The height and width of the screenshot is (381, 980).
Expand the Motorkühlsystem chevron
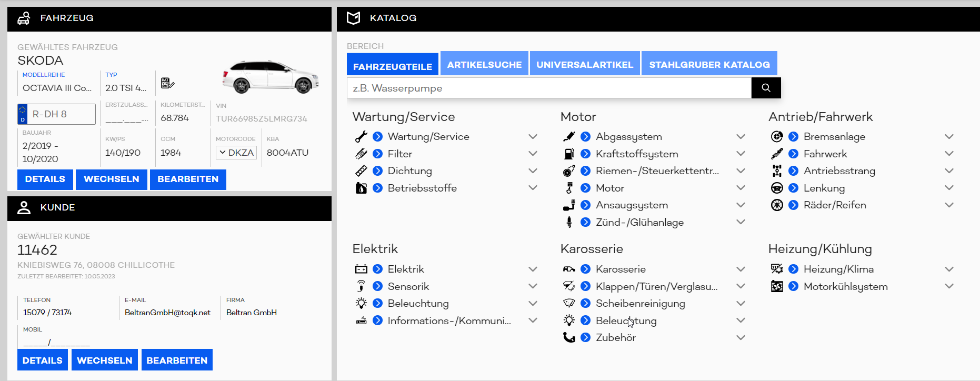coord(949,286)
